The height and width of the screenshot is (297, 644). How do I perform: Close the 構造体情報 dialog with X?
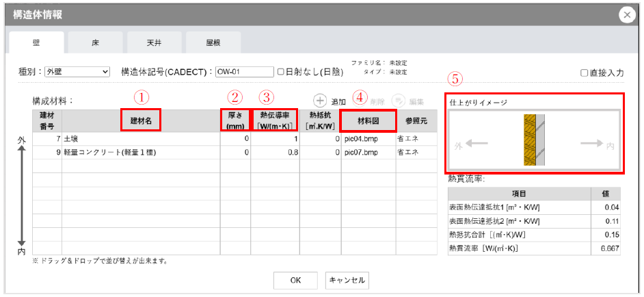pos(626,14)
